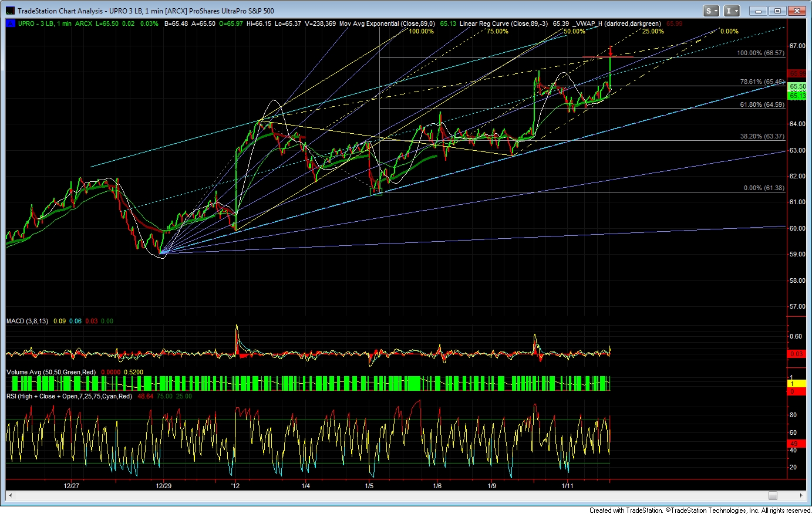This screenshot has width=812, height=514.
Task: Click the 'O=65.97' open value
Action: [x=231, y=23]
